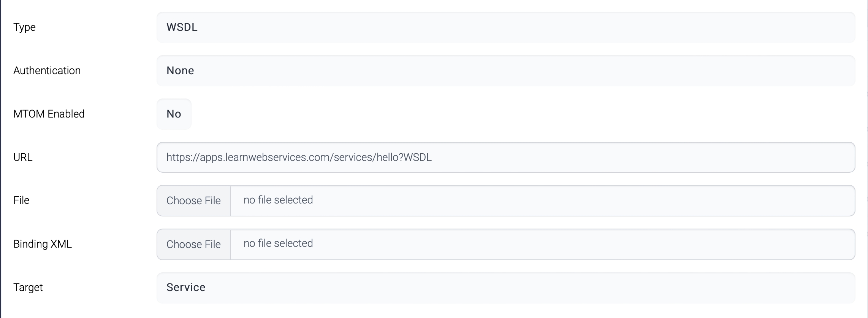Click the Binding XML label
868x318 pixels.
pos(43,244)
